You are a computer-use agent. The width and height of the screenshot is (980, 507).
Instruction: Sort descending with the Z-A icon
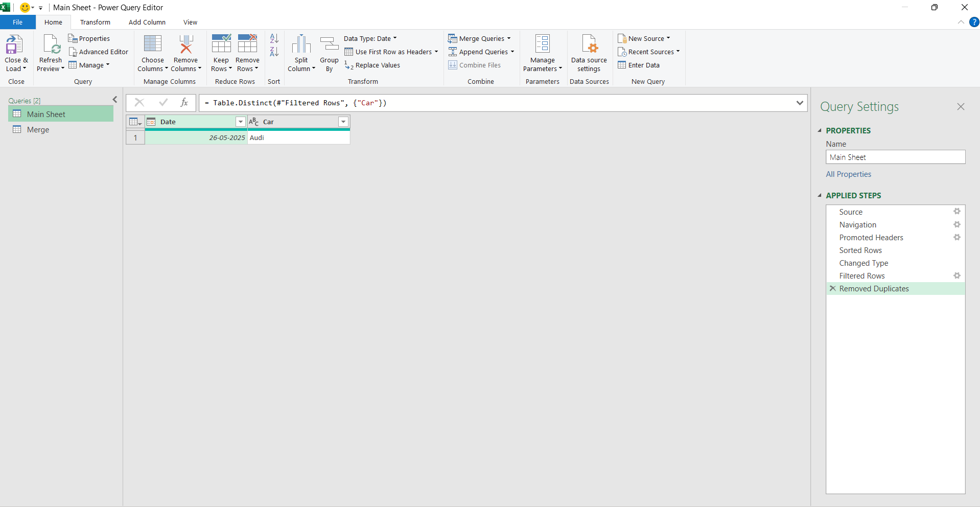click(274, 52)
